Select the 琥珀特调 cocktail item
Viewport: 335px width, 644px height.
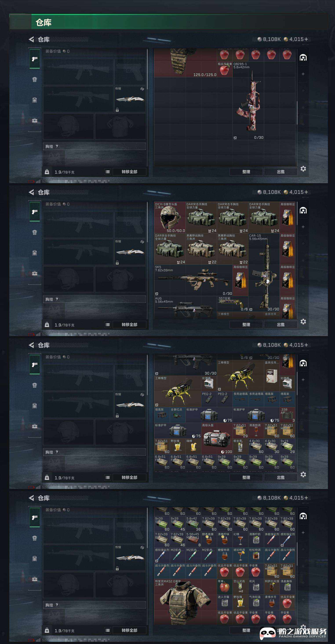coord(240,555)
